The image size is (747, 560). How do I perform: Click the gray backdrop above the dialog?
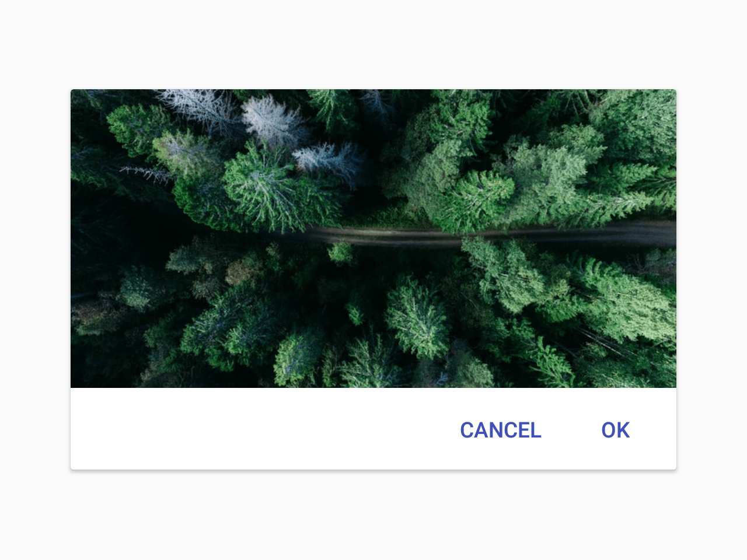(373, 44)
